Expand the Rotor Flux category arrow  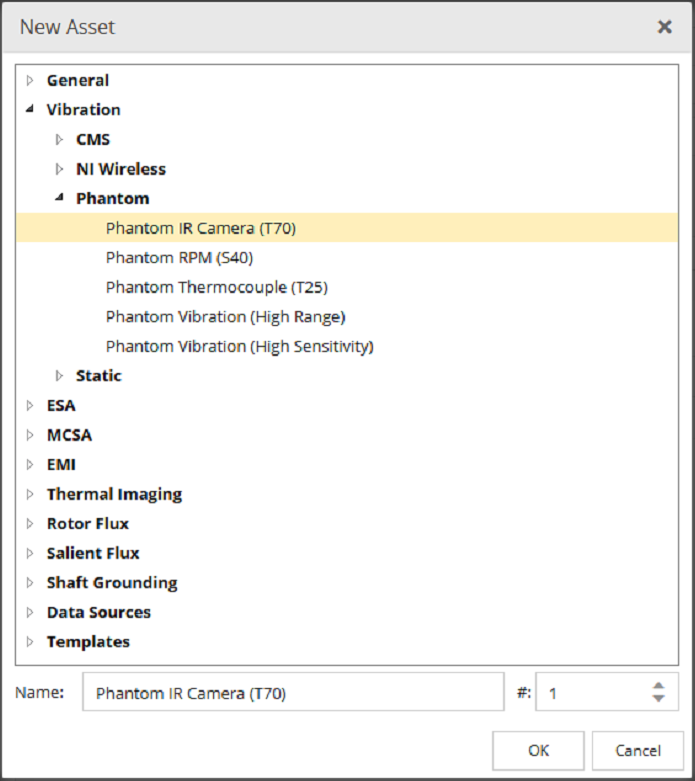point(30,523)
